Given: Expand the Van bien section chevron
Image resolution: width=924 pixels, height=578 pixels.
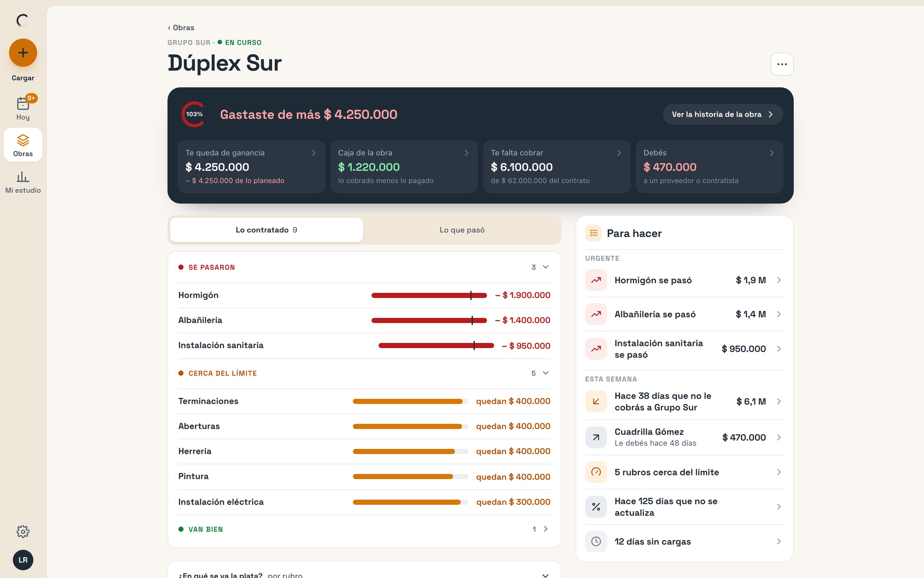Looking at the screenshot, I should point(546,529).
